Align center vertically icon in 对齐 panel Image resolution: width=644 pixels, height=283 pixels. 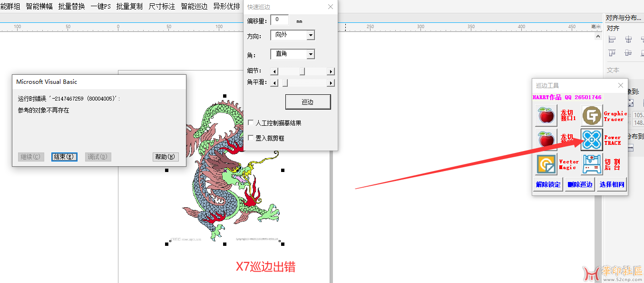click(628, 53)
